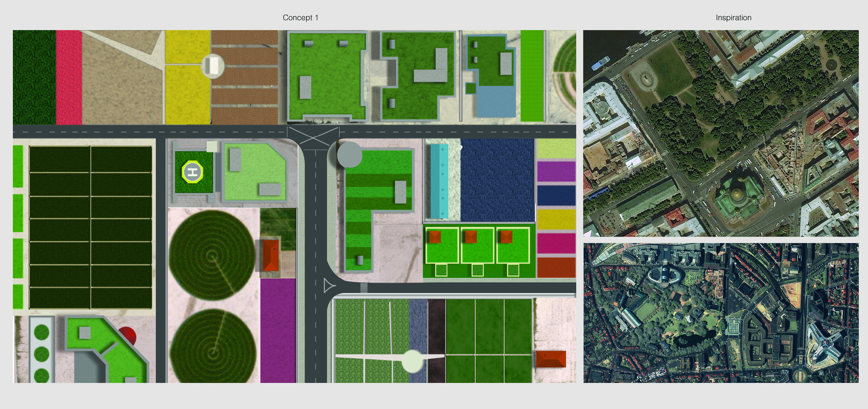Click the helipad H marker

[x=193, y=172]
